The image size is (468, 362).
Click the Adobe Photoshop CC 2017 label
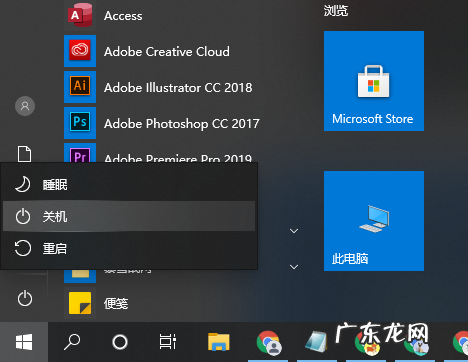(182, 124)
